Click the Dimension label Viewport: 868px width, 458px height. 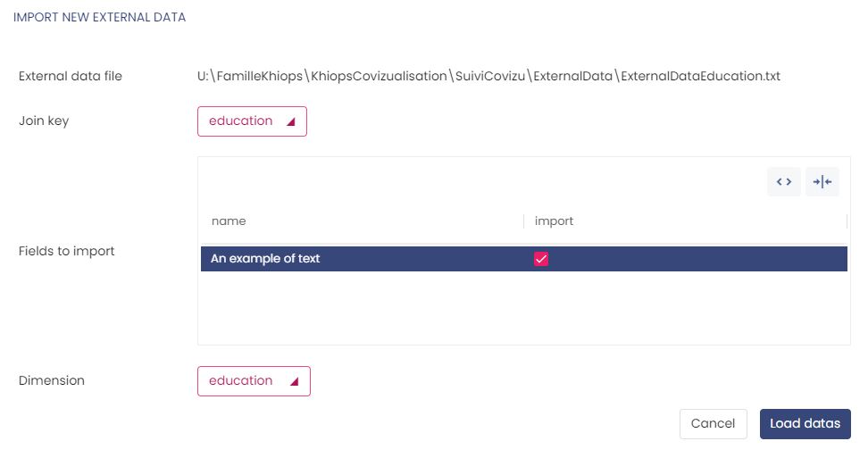52,380
